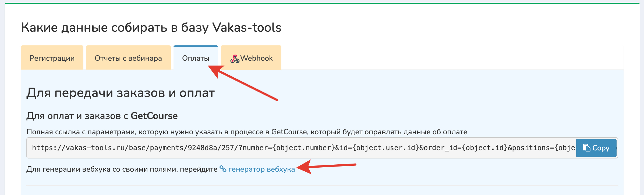
Task: Open the генератор вебхука link
Action: pyautogui.click(x=261, y=169)
